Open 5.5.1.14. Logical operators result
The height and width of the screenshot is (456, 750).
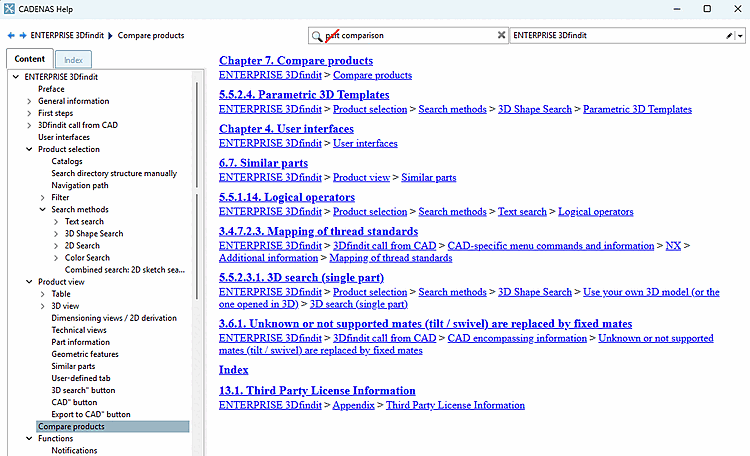click(x=287, y=197)
